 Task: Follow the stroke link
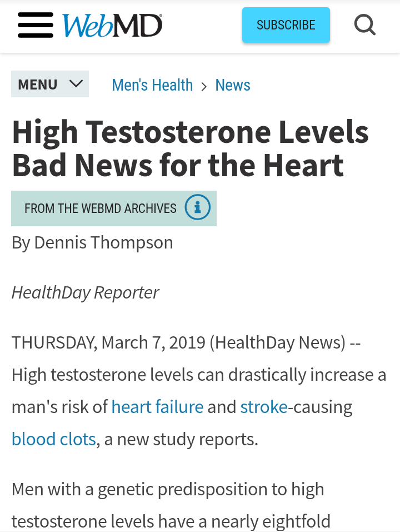[264, 406]
